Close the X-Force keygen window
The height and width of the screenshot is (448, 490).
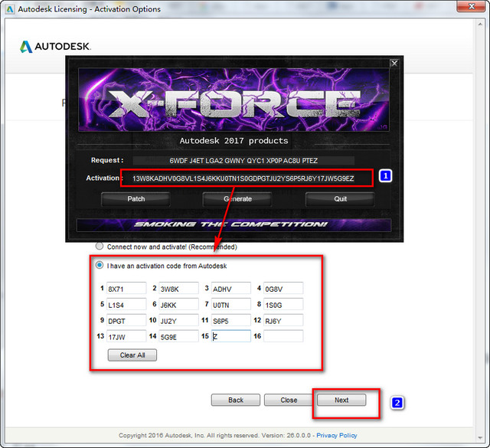pyautogui.click(x=394, y=63)
